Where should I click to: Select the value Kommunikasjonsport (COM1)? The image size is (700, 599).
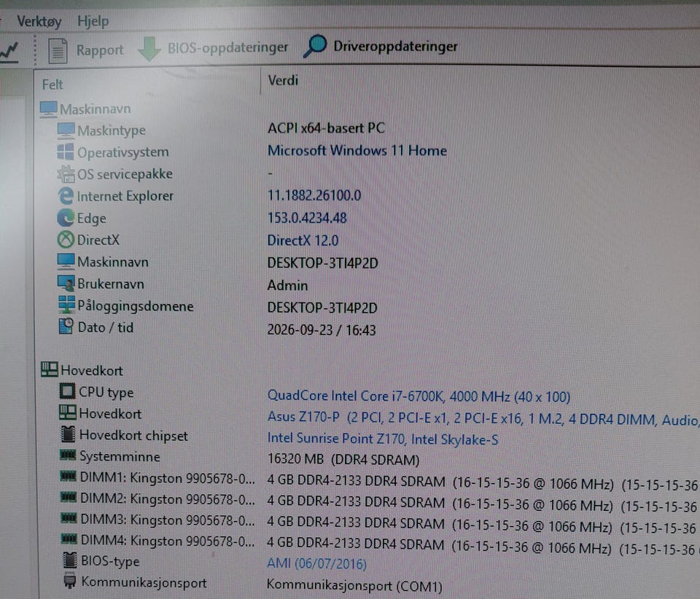[354, 586]
